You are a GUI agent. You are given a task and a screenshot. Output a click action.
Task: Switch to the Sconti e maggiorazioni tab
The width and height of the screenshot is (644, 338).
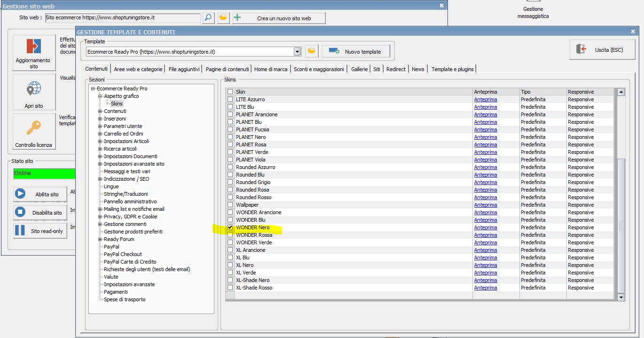(x=319, y=69)
